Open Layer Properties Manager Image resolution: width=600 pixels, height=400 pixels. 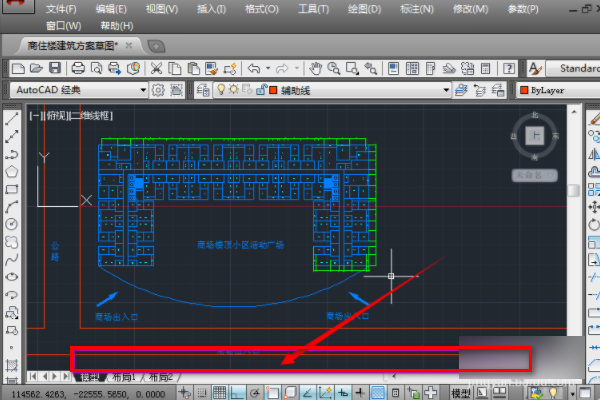[203, 90]
